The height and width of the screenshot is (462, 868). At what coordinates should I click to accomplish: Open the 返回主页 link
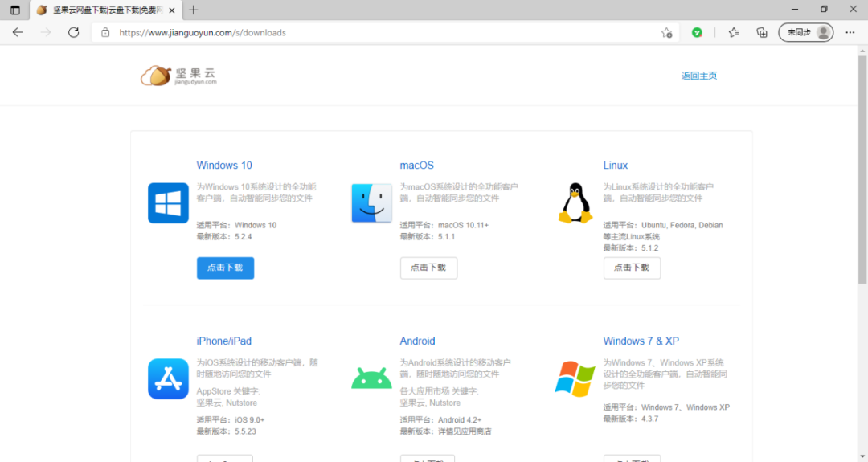pos(698,76)
